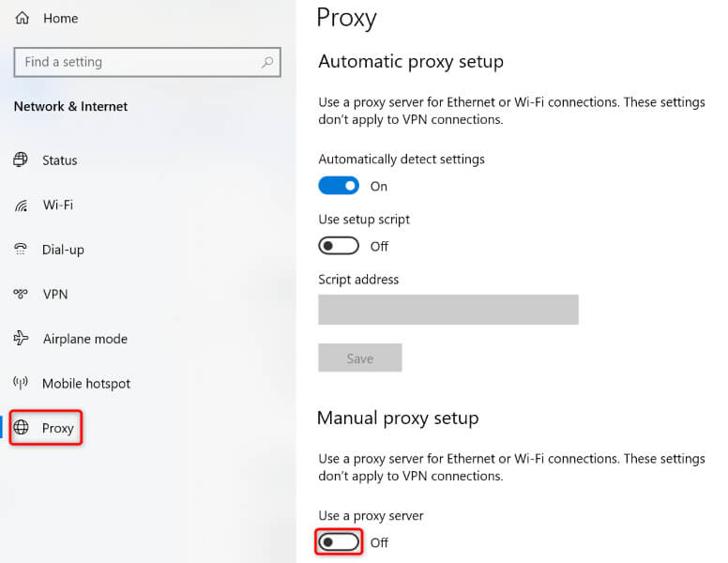Enable the Use setup script toggle

click(x=339, y=246)
